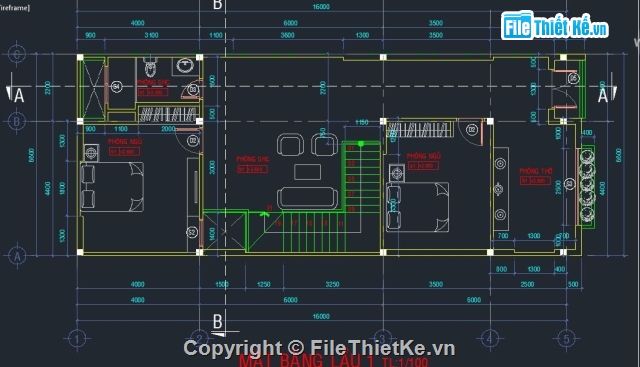This screenshot has width=640, height=367.
Task: Select the 6600 dimension on right edge
Action: 619,155
